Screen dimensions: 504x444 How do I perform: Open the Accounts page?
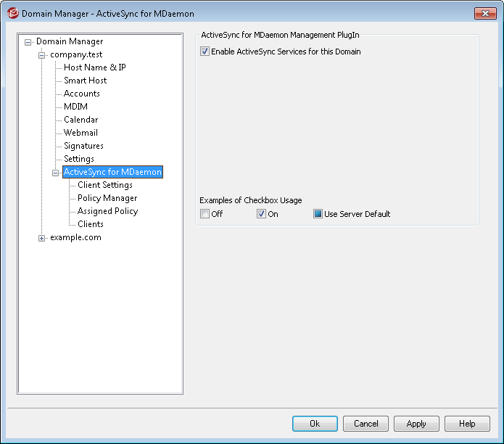point(82,94)
